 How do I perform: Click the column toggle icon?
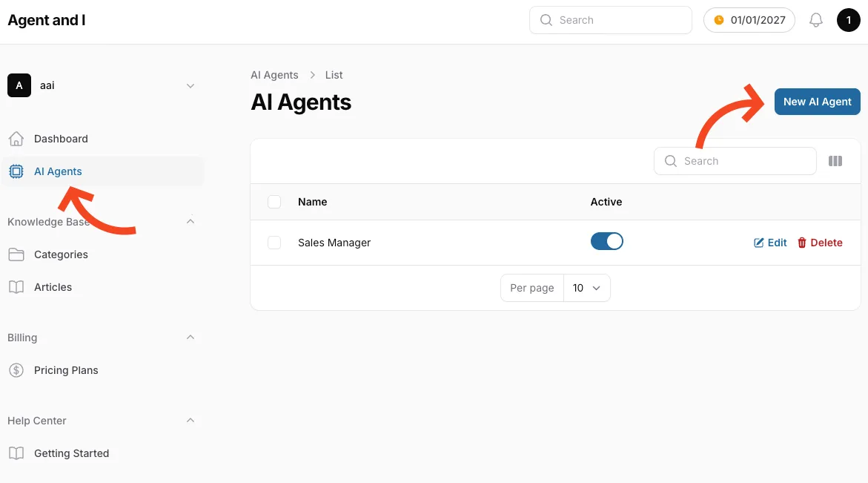[x=835, y=161]
